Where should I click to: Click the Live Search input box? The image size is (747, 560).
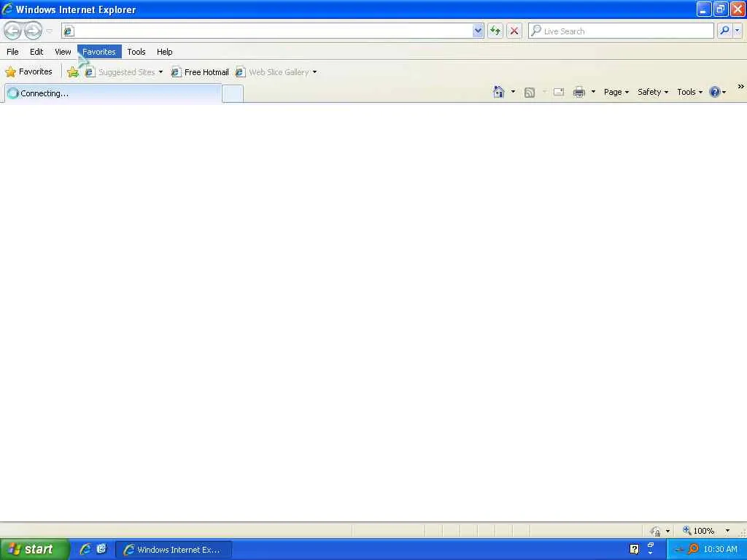tap(621, 31)
